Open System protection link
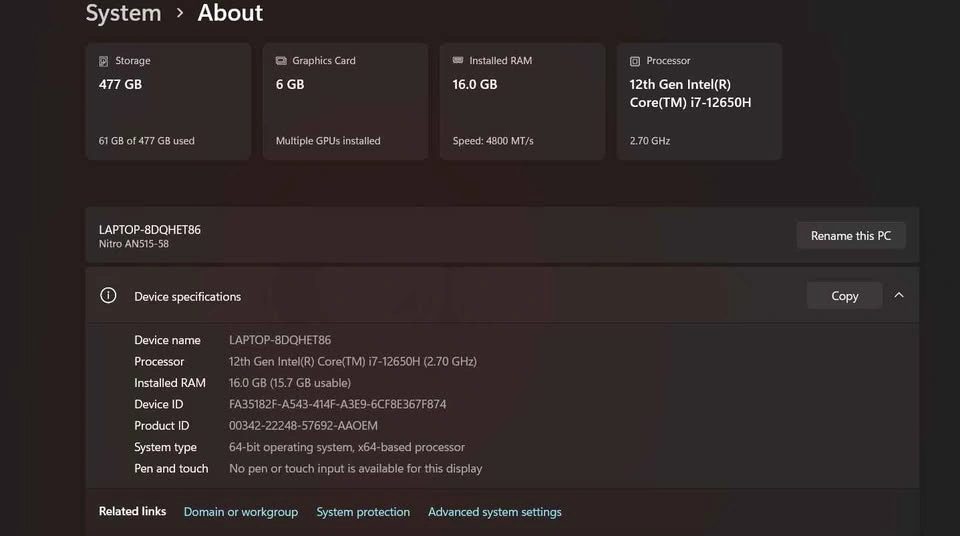 click(x=363, y=512)
